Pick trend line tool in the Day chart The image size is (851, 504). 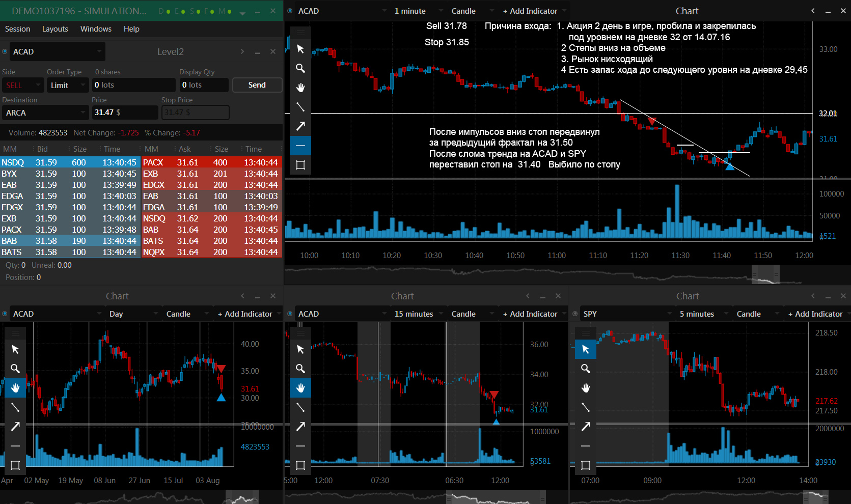click(15, 407)
